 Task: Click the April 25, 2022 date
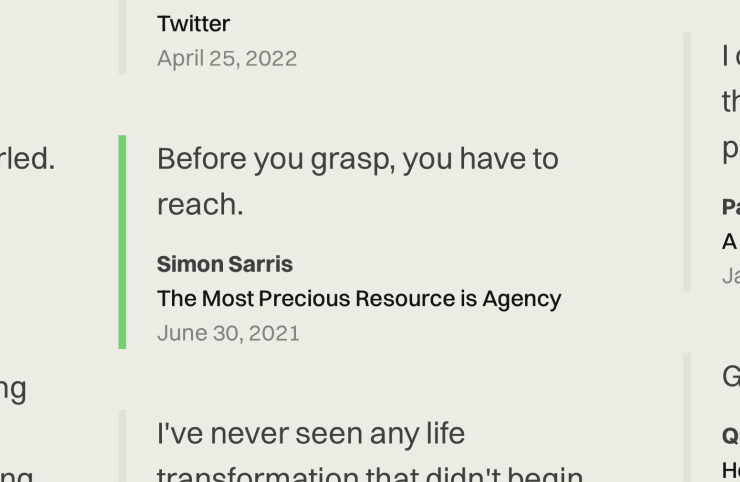pyautogui.click(x=227, y=59)
